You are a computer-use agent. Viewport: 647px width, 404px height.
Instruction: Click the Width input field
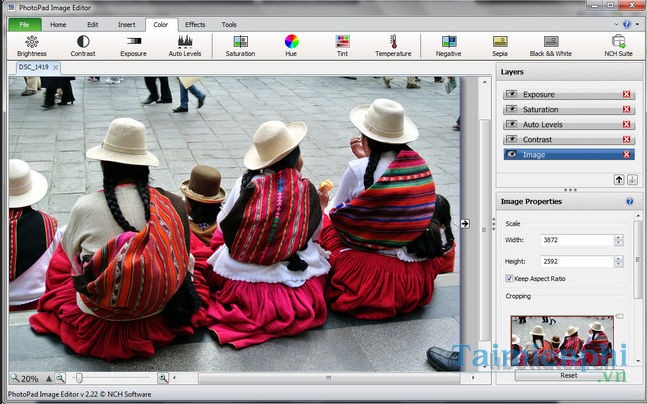tap(577, 240)
